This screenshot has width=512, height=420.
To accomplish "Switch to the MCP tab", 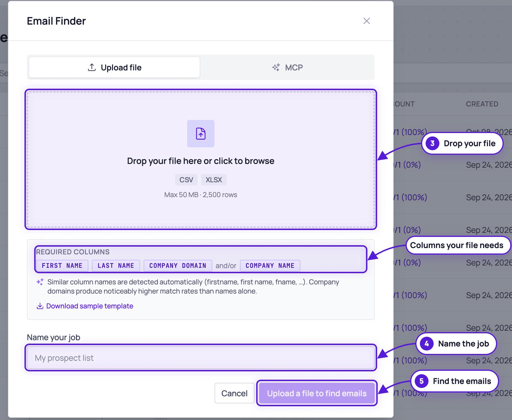I will tap(287, 67).
